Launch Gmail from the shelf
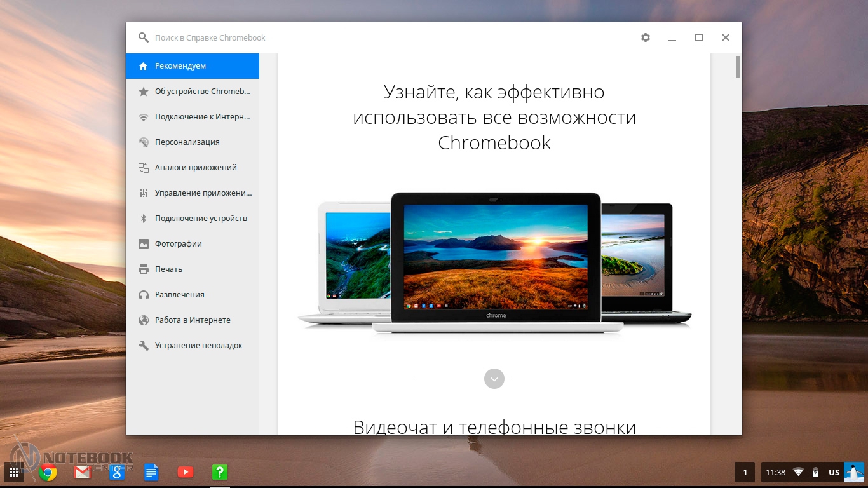 pos(83,472)
